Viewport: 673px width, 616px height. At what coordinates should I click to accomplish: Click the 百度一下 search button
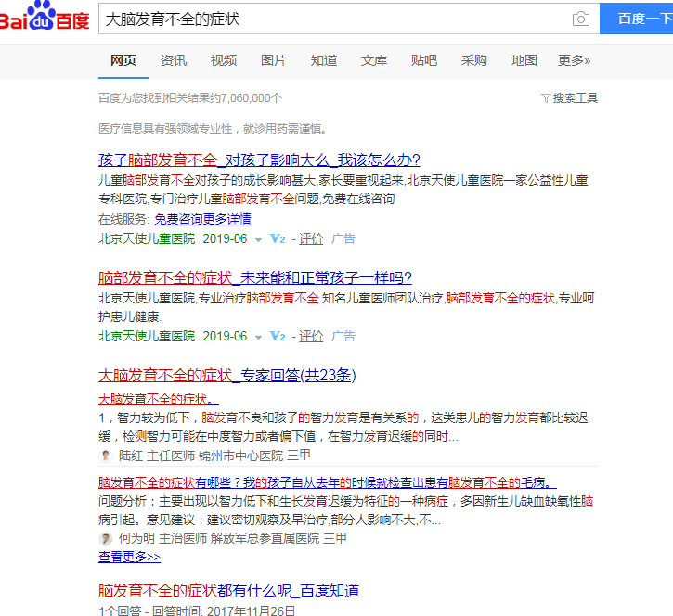pyautogui.click(x=637, y=19)
